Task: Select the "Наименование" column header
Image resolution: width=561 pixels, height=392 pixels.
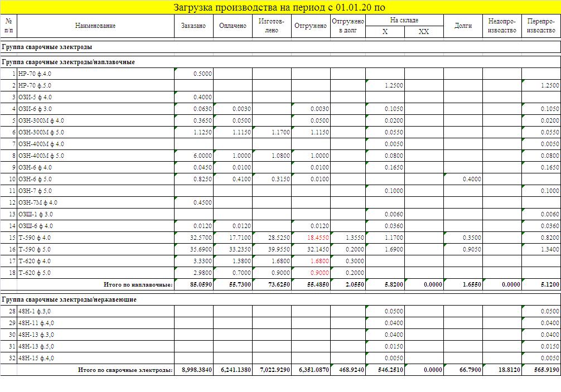Action: coord(95,26)
